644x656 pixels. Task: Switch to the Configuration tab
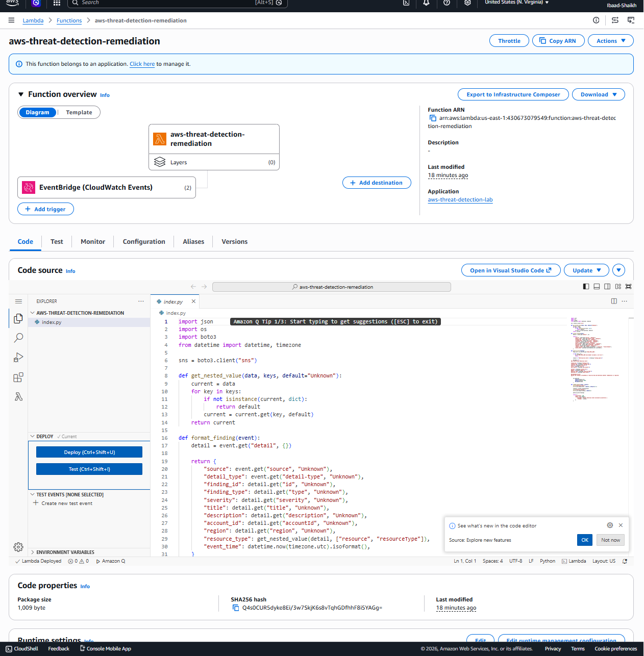pos(144,242)
